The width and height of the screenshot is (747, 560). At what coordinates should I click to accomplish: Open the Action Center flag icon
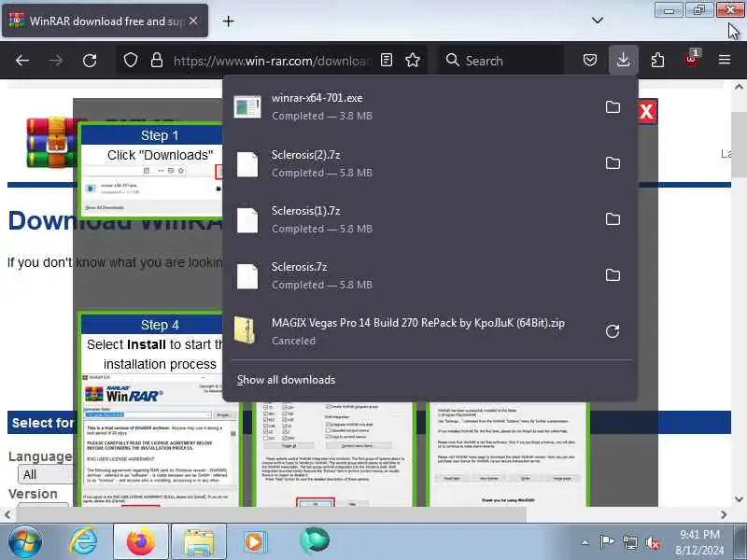coord(606,542)
